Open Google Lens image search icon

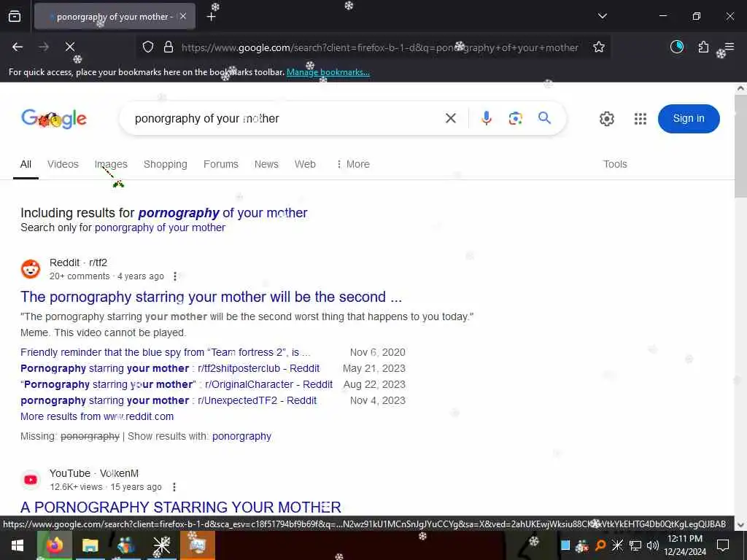(x=516, y=118)
